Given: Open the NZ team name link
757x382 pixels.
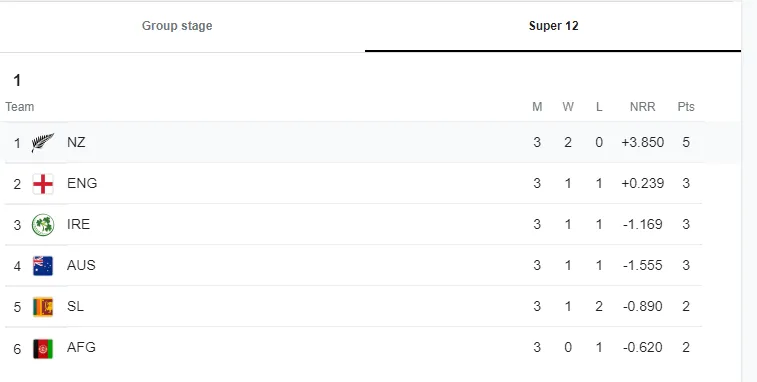Looking at the screenshot, I should 76,142.
